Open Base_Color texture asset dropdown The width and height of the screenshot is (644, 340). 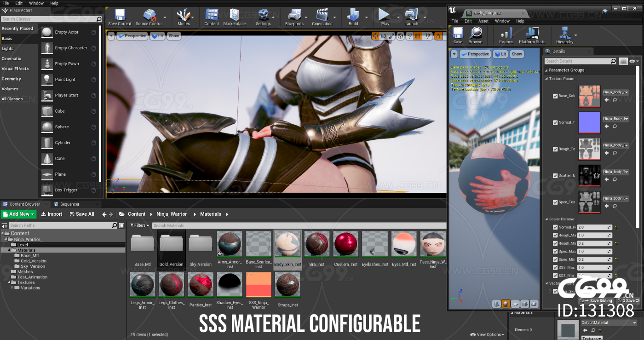616,92
